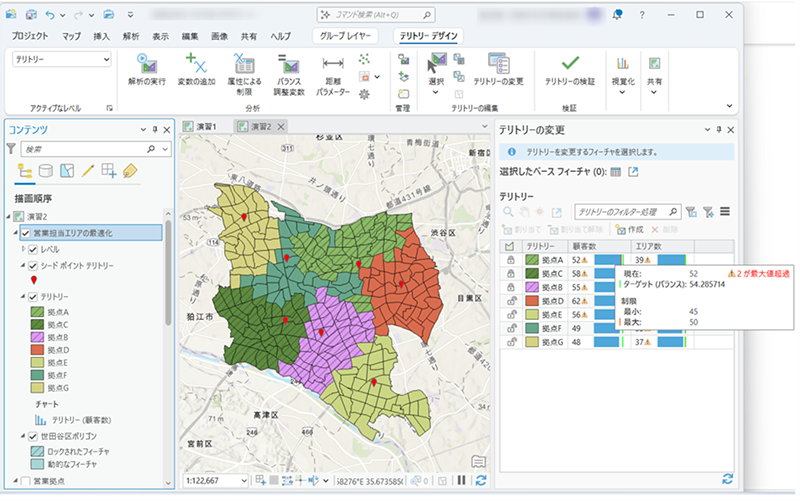
Task: Click the 変数の追加 icon
Action: point(195,64)
